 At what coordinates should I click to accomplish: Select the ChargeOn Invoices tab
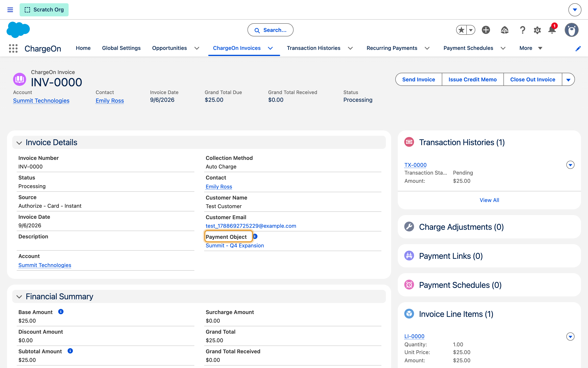point(237,48)
